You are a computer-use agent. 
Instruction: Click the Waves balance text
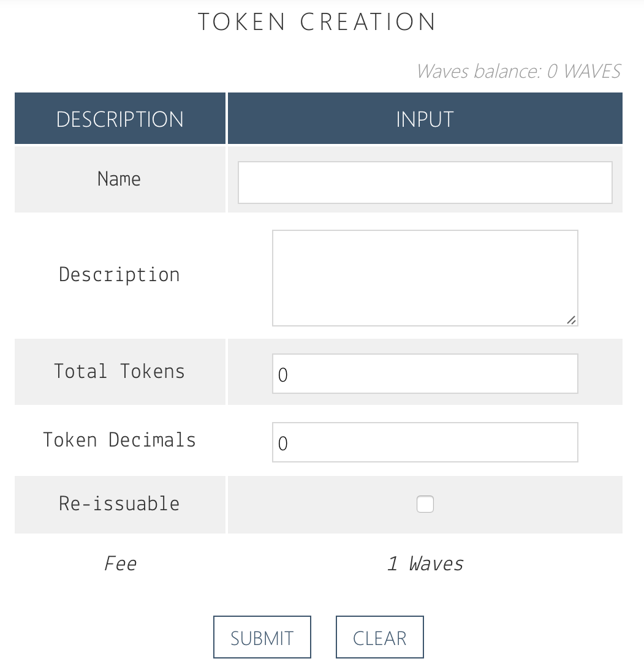pyautogui.click(x=518, y=72)
